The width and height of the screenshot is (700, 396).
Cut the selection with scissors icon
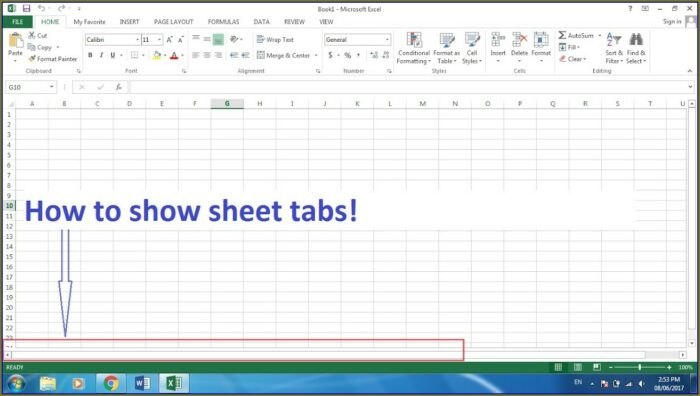[38, 35]
